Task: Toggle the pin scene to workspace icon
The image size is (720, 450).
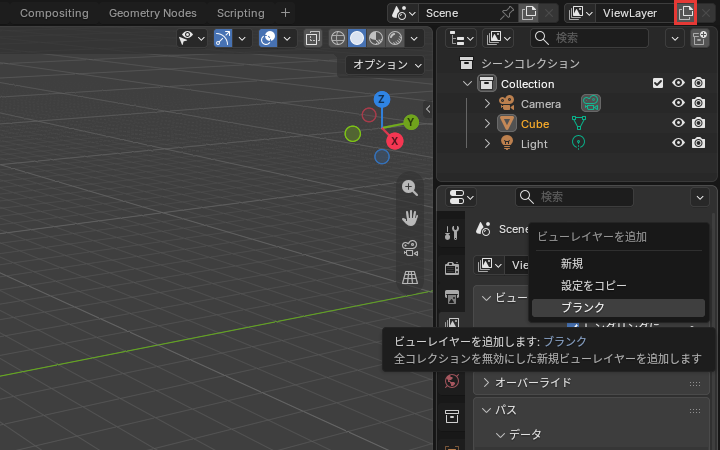Action: [x=506, y=13]
